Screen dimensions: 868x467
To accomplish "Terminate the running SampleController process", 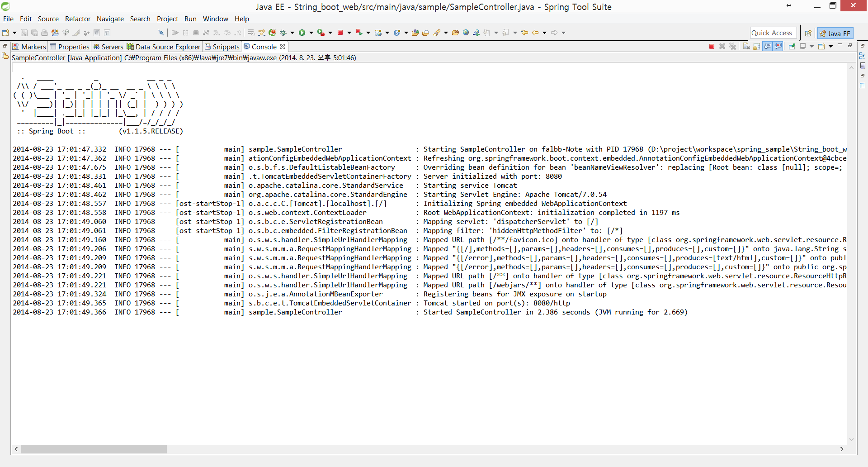I will pos(712,47).
